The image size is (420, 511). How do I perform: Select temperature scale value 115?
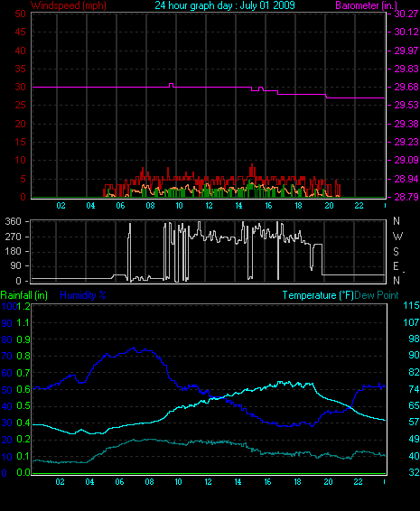click(x=411, y=306)
